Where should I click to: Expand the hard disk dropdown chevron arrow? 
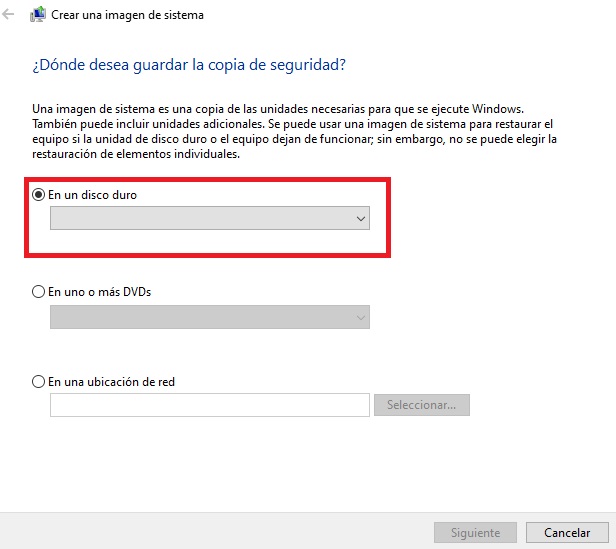361,218
